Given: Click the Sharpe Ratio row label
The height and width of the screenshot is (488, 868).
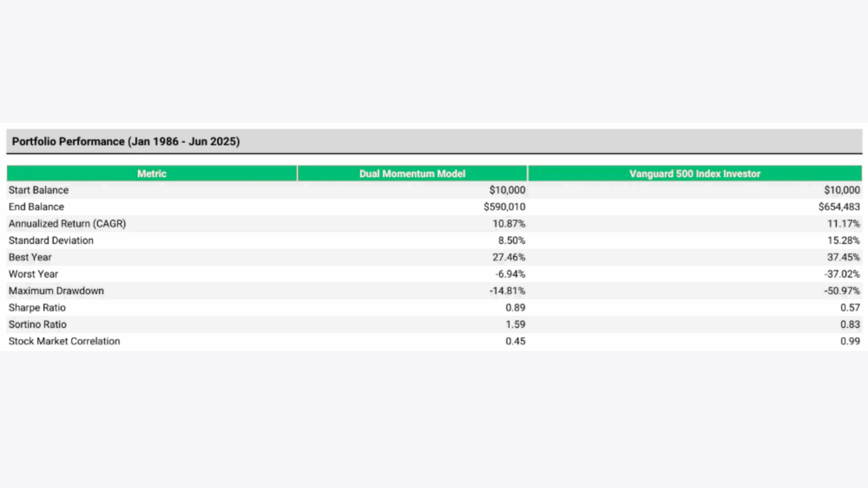Looking at the screenshot, I should pyautogui.click(x=37, y=307).
